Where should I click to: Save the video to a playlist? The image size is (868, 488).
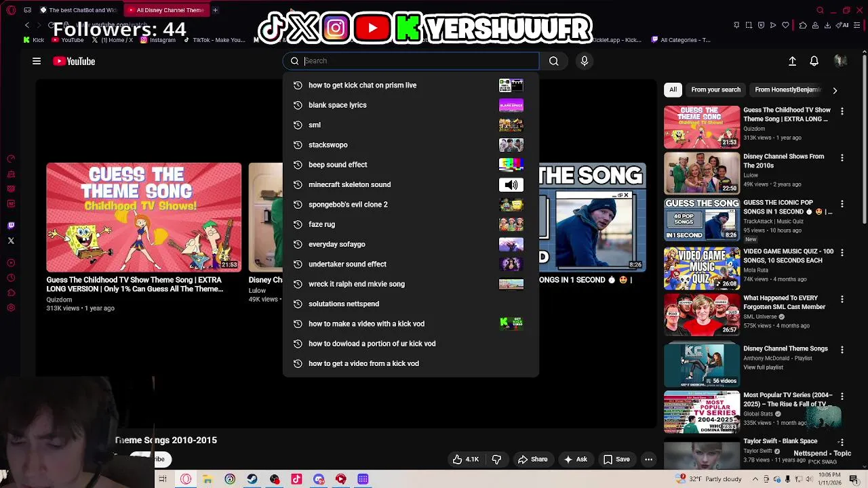616,460
